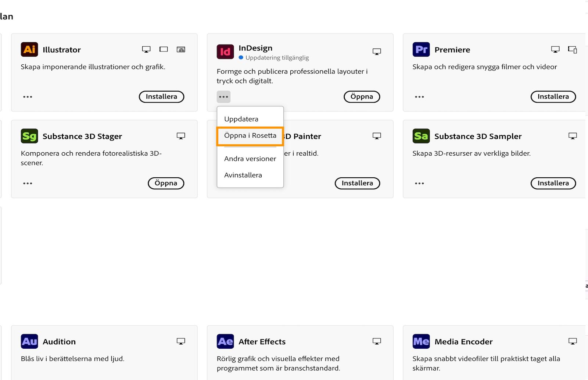
Task: Click the Premiere Pr app icon
Action: (421, 49)
